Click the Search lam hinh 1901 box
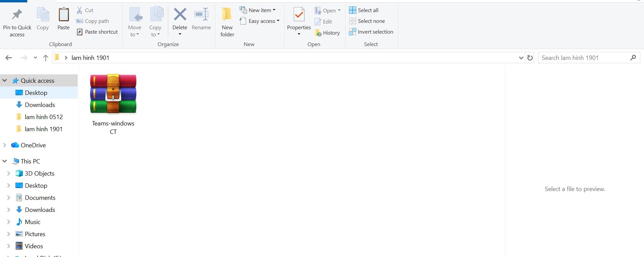Viewport: 644px width, 257px height. tap(584, 58)
